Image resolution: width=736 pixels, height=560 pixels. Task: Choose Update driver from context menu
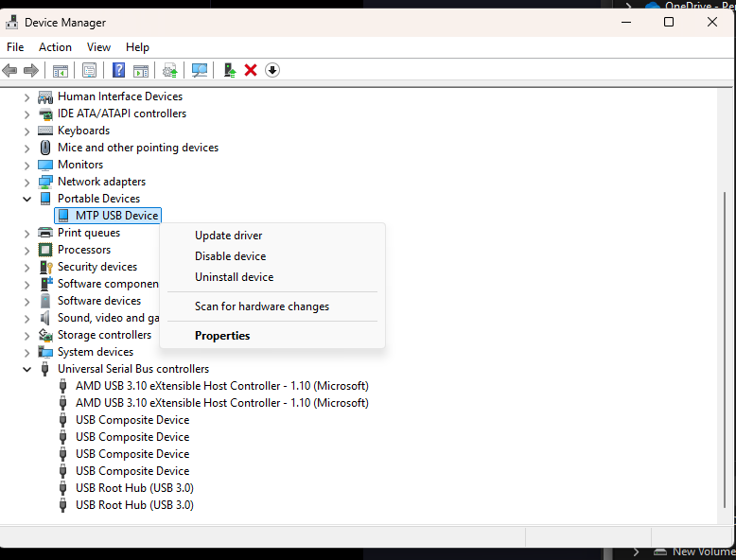click(x=228, y=236)
